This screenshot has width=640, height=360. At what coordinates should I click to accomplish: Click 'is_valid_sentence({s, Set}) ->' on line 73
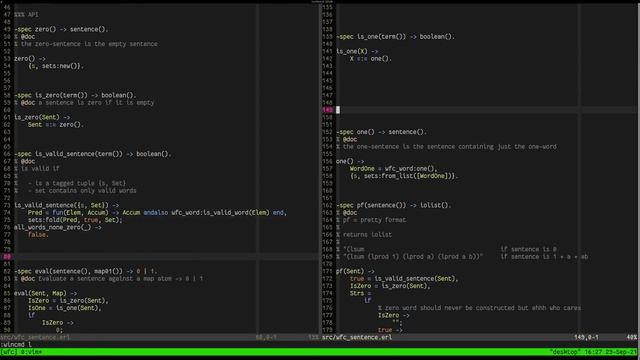point(67,206)
